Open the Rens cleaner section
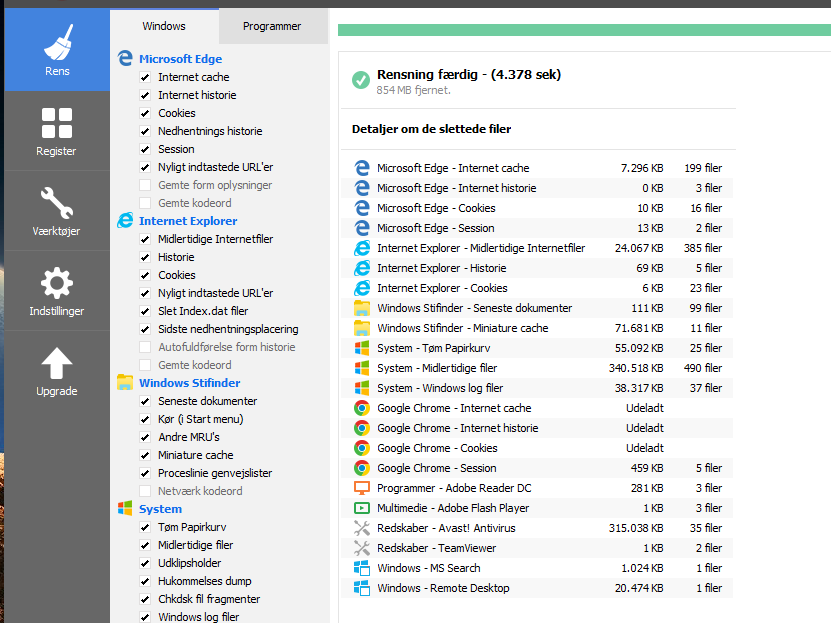The height and width of the screenshot is (623, 831). pyautogui.click(x=56, y=50)
